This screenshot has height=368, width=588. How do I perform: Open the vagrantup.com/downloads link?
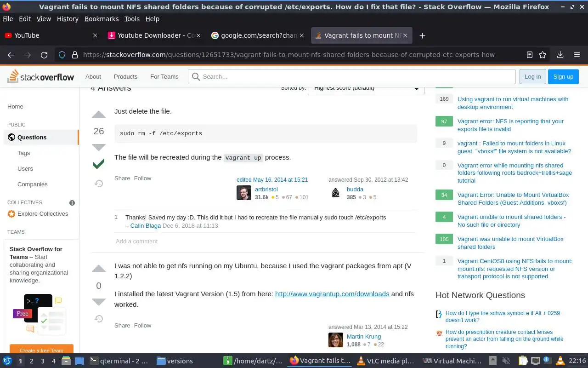[332, 293]
